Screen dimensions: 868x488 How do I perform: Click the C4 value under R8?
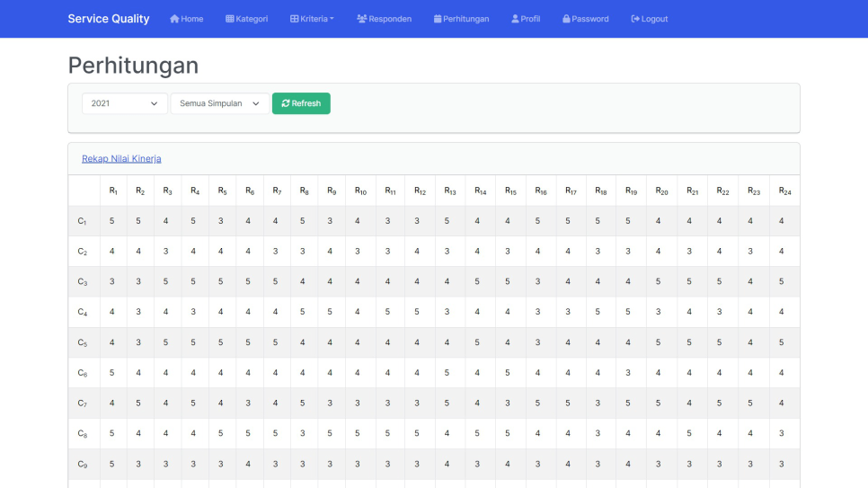click(x=302, y=311)
